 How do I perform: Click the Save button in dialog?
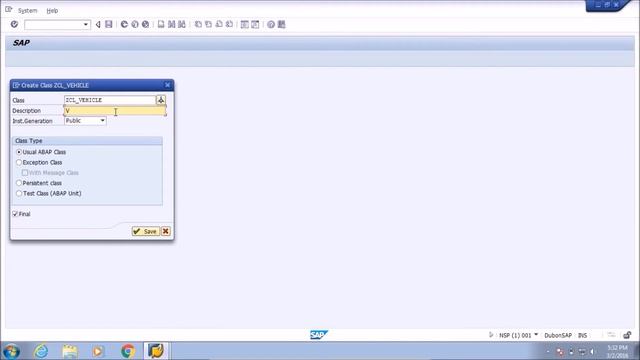[146, 231]
